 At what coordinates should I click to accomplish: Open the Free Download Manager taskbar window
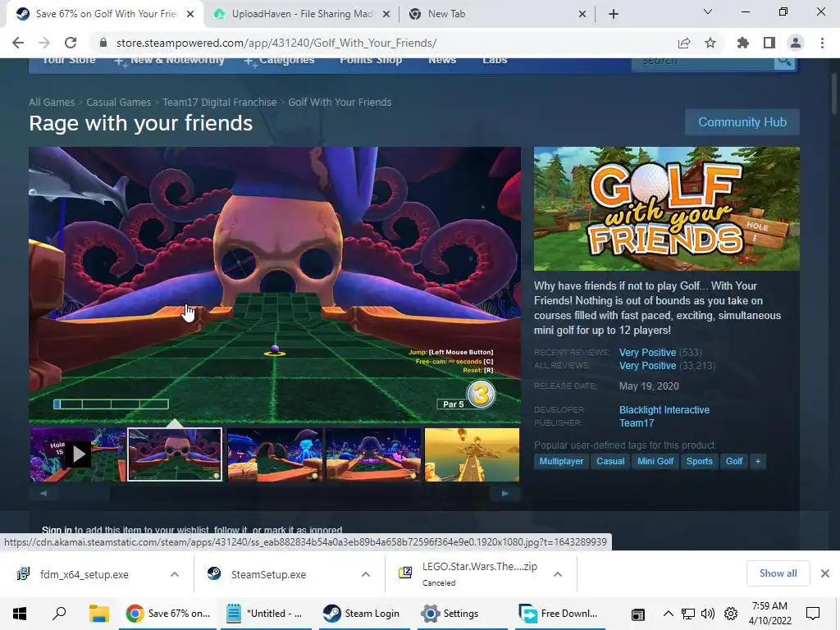[559, 614]
